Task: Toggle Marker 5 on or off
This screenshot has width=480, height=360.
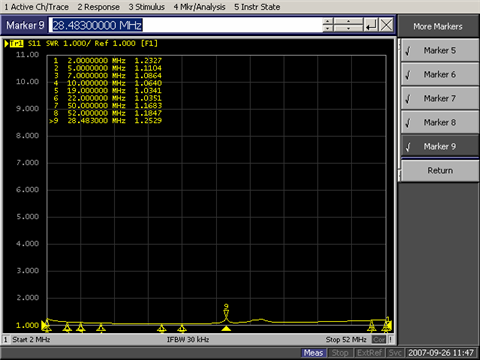Action: click(x=440, y=50)
